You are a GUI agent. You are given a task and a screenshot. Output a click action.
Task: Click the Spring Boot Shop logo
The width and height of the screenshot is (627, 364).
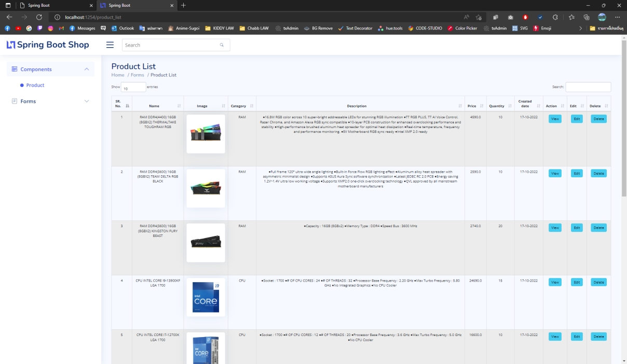tap(47, 45)
